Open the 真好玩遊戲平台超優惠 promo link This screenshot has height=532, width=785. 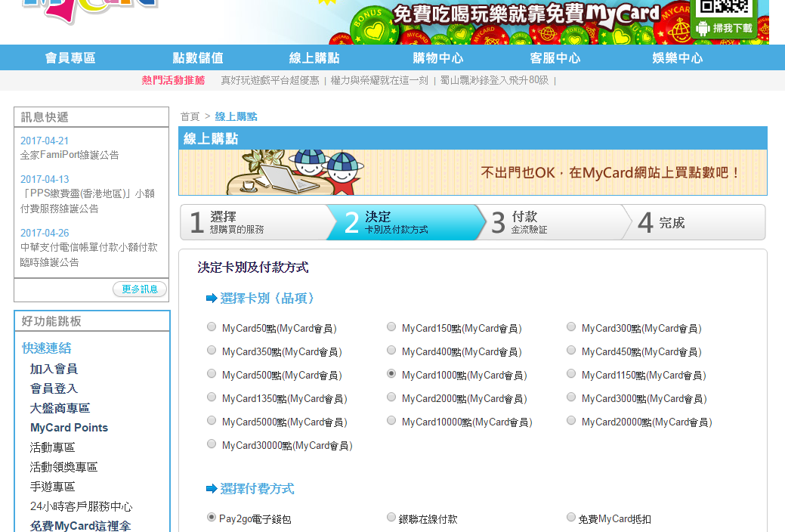pyautogui.click(x=270, y=80)
